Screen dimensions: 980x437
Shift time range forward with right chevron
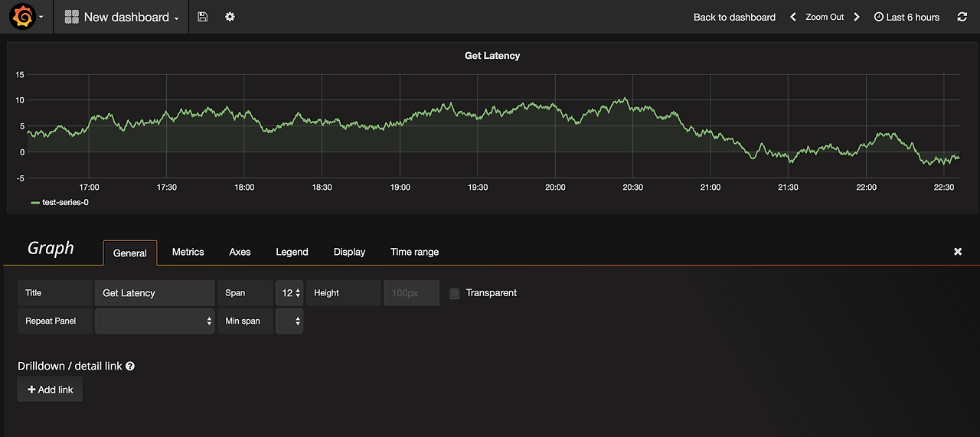click(x=857, y=17)
